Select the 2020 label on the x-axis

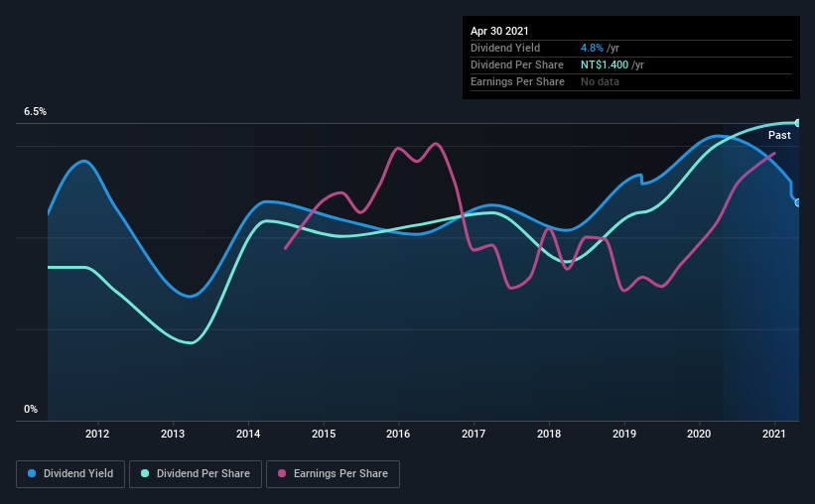point(699,434)
